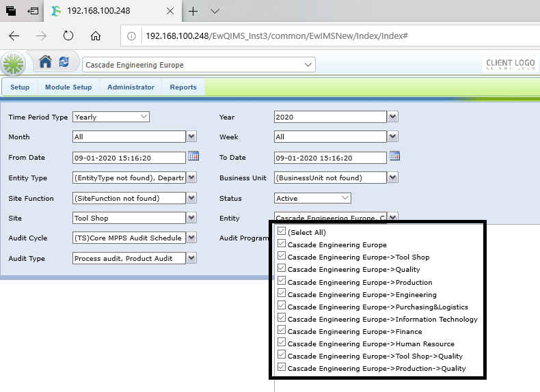Click the Audit Cycle field text
The height and width of the screenshot is (392, 540).
tap(129, 238)
